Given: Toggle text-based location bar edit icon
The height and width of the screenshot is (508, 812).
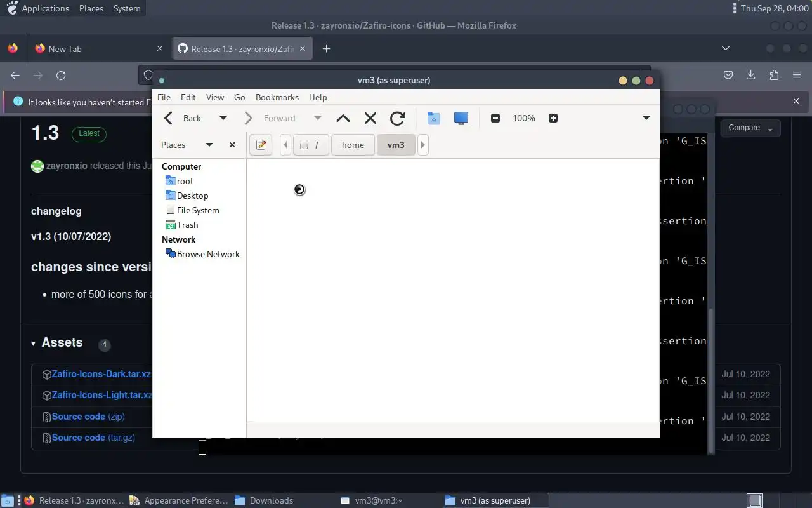Looking at the screenshot, I should (x=261, y=145).
